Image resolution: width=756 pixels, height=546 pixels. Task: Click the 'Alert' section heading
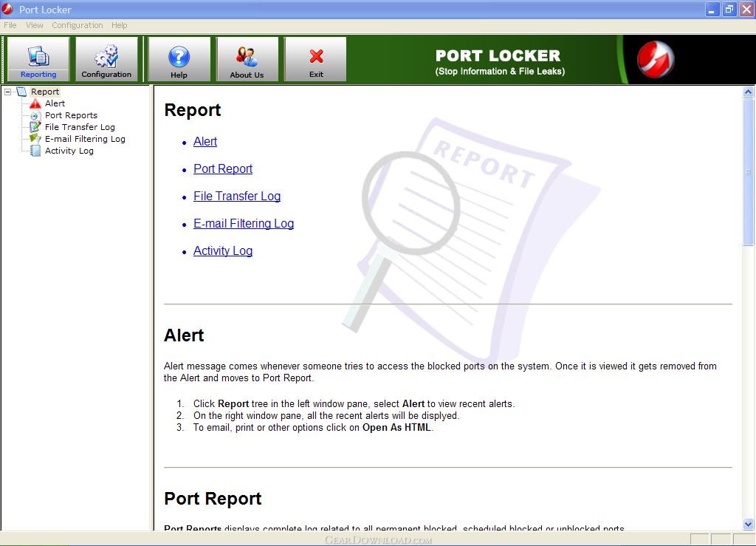point(184,335)
